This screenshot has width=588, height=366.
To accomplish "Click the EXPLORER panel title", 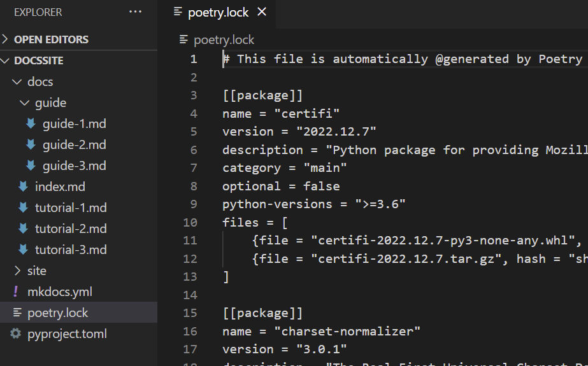I will (38, 12).
